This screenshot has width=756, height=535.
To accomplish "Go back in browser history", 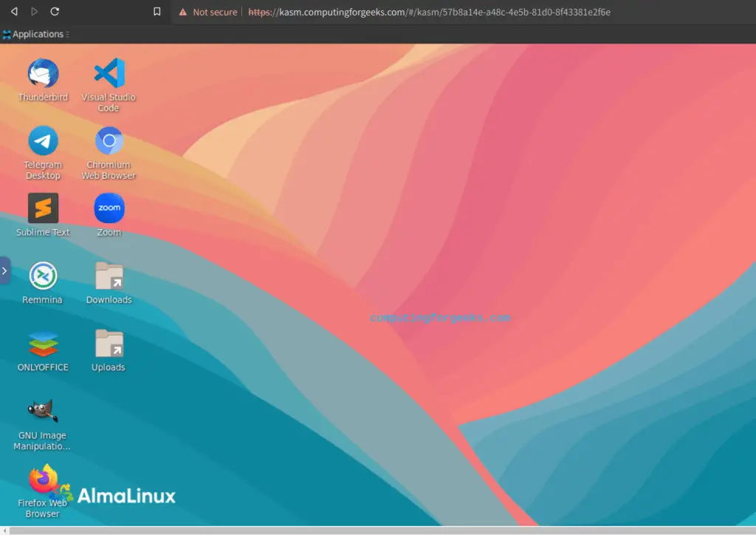I will pos(15,11).
